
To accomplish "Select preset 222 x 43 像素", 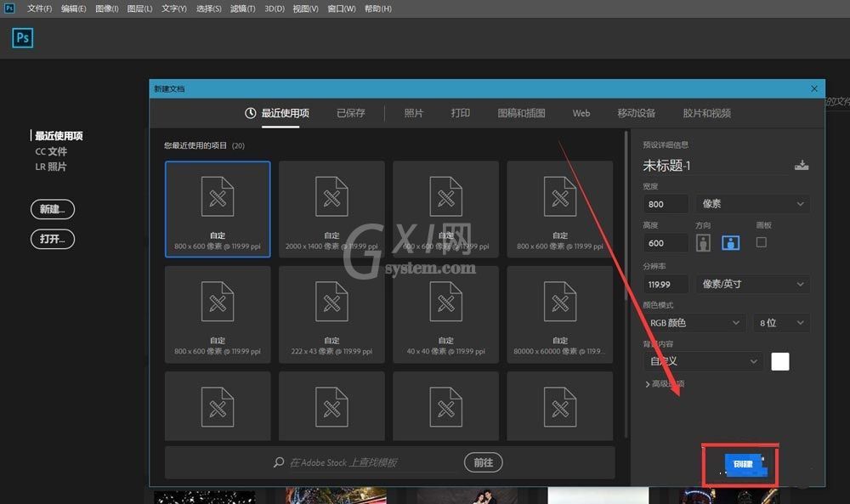I will point(331,314).
